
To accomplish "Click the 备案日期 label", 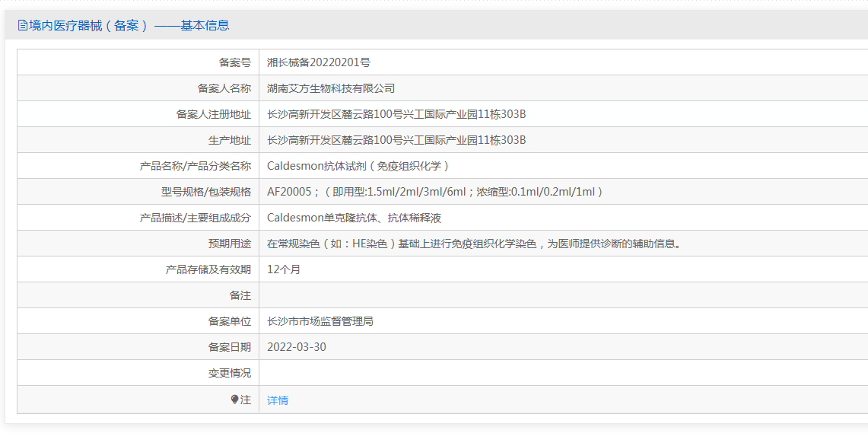I will 230,347.
